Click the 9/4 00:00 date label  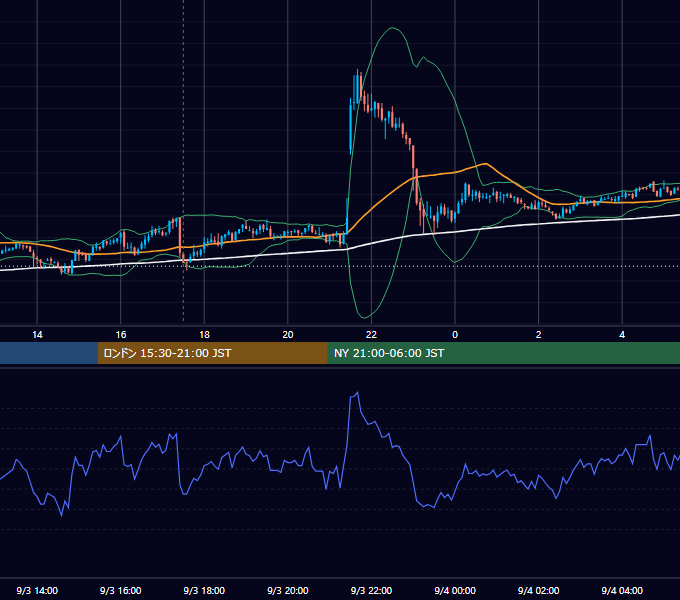(x=455, y=590)
